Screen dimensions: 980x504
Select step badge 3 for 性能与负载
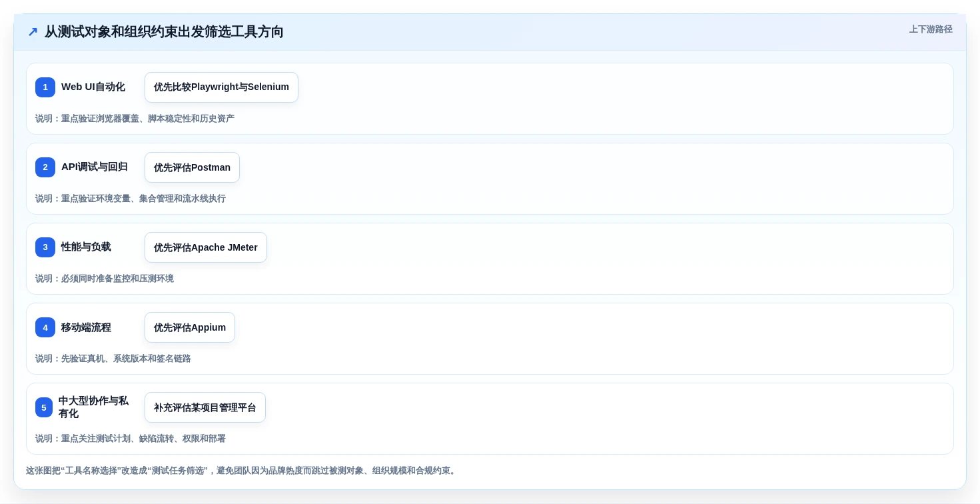pyautogui.click(x=45, y=247)
